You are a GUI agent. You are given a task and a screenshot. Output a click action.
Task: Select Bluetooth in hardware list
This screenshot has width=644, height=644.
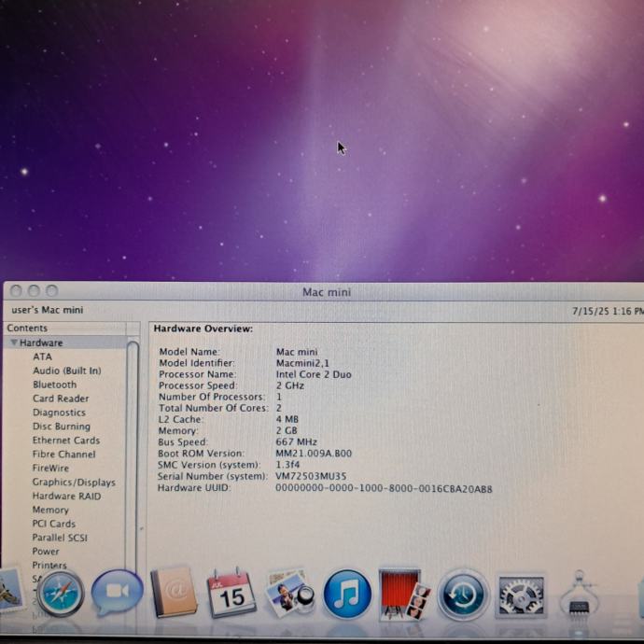[x=54, y=385]
